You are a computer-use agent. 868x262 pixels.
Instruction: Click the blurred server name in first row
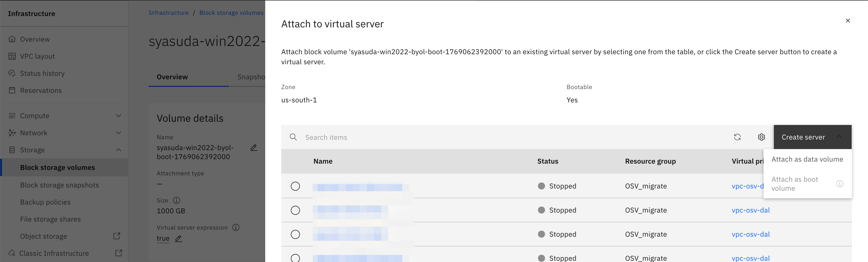pyautogui.click(x=361, y=187)
